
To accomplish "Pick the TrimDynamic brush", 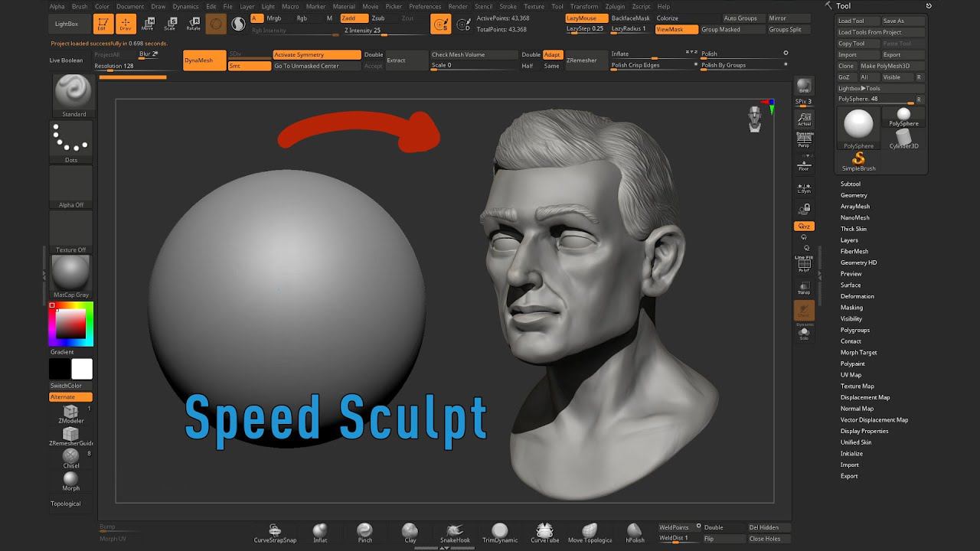I will click(500, 533).
